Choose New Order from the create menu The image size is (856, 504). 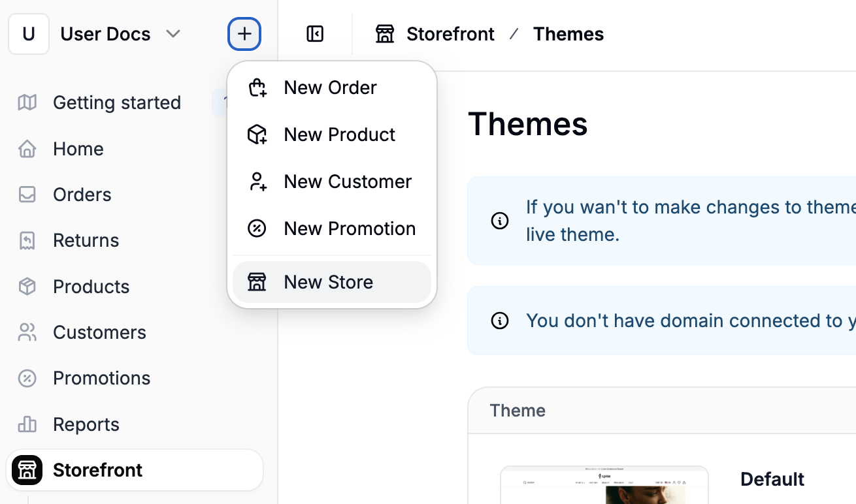330,87
